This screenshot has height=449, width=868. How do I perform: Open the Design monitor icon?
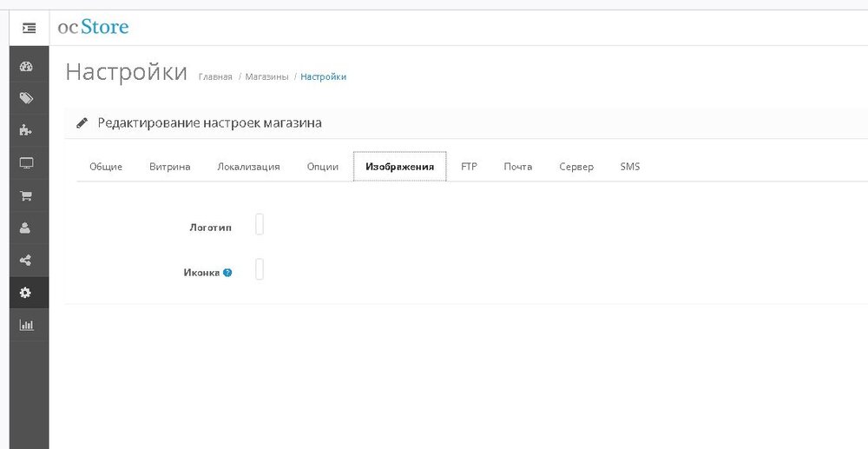26,163
